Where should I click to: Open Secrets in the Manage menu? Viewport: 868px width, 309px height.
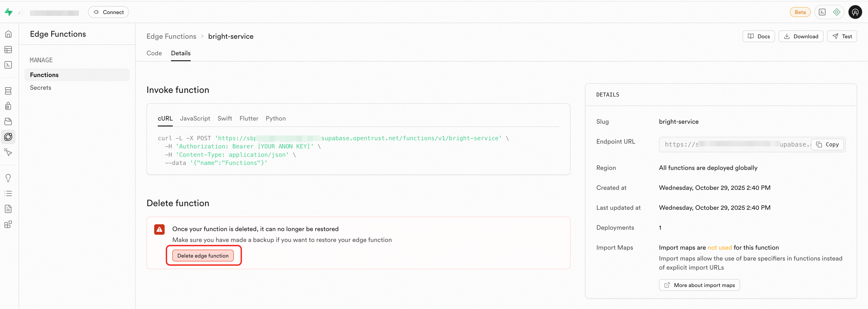tap(40, 87)
